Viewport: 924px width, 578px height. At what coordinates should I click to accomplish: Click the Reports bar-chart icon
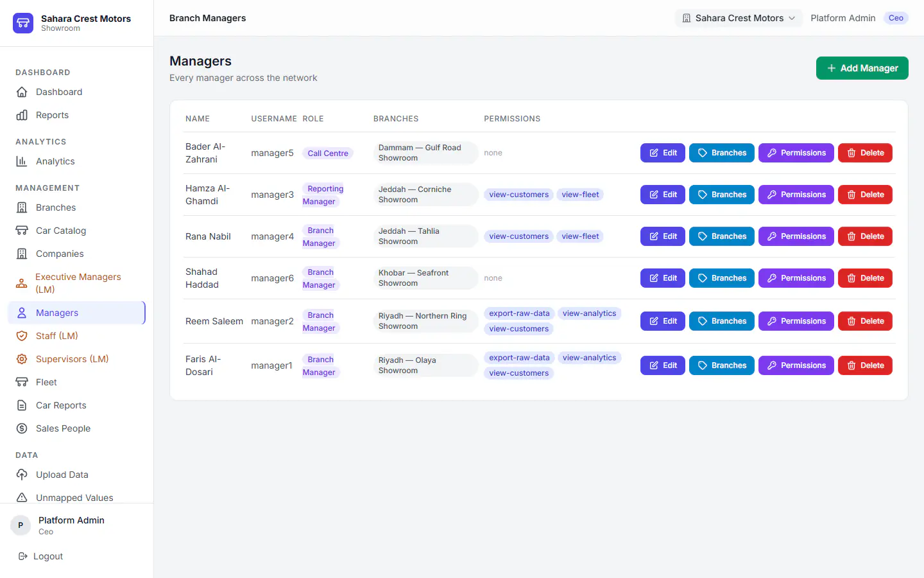pos(22,115)
